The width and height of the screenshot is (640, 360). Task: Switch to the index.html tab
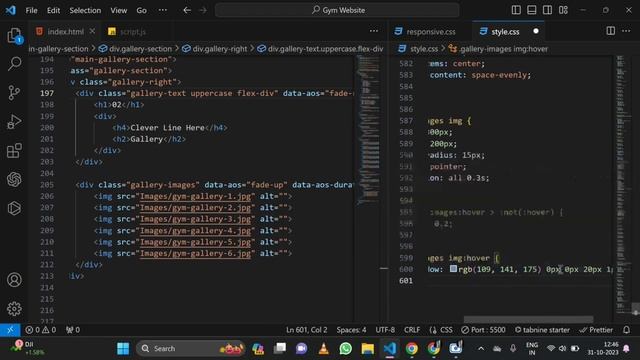[65, 31]
